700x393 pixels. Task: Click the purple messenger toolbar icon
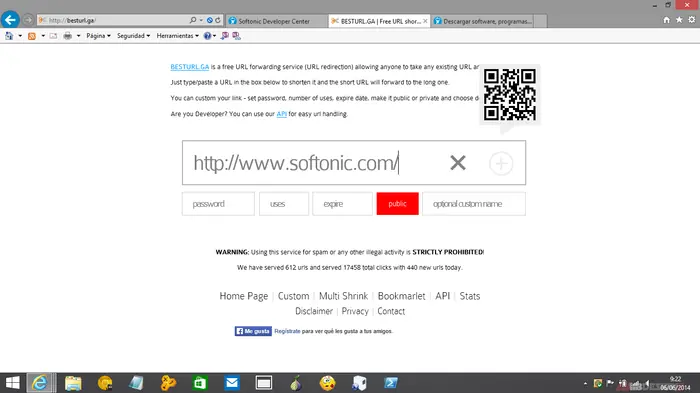(225, 36)
